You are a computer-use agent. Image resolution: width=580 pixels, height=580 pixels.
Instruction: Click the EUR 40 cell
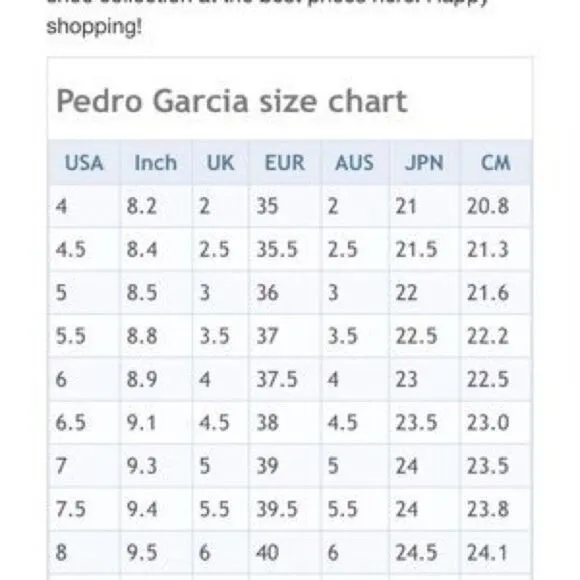tap(285, 553)
